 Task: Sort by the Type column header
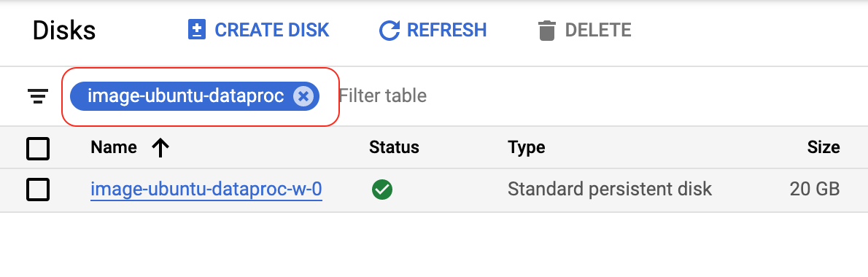coord(526,148)
